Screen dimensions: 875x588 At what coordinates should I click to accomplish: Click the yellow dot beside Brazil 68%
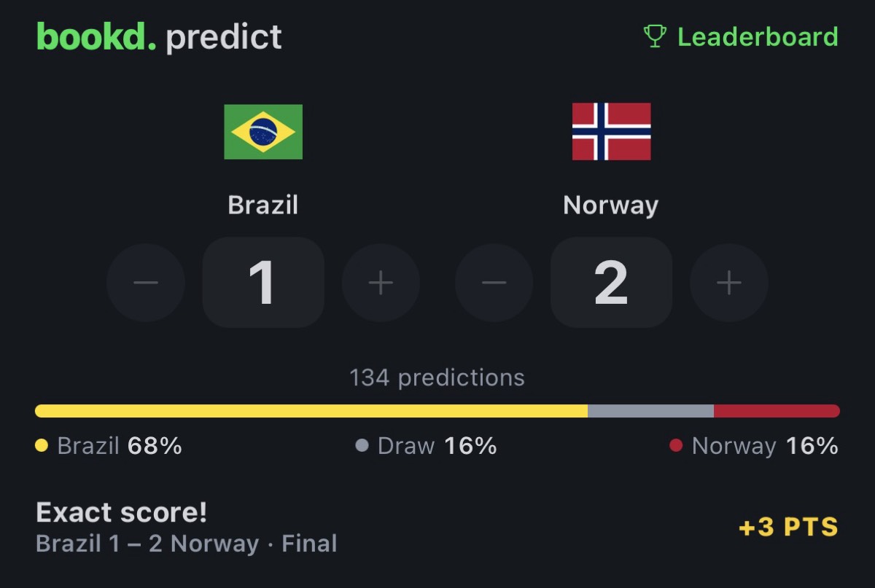point(42,445)
